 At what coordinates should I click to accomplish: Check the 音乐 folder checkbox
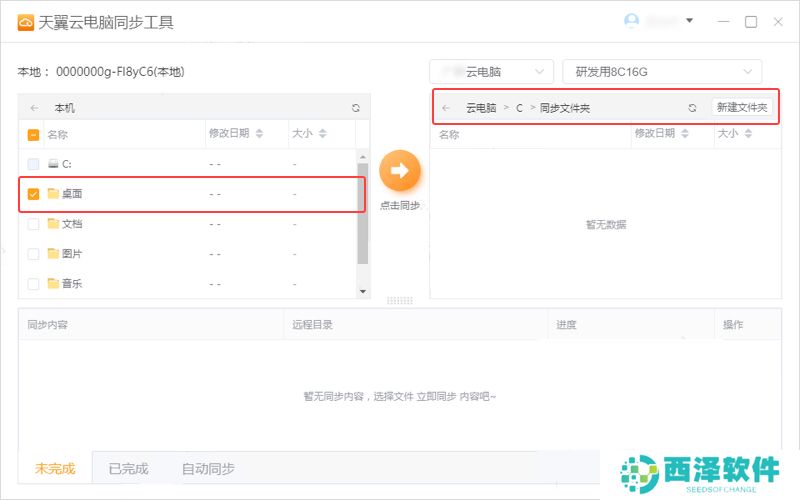[x=33, y=284]
